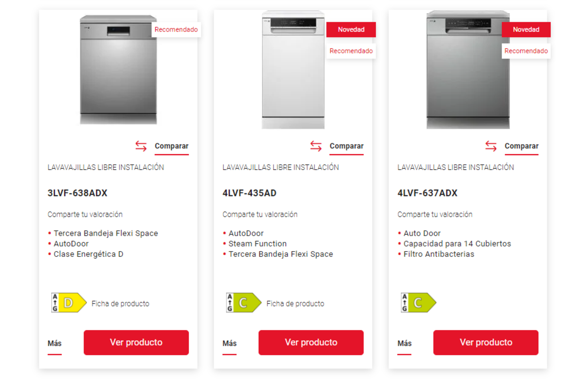
Task: Click the white 4LVF-435AD dishwasher image
Action: [293, 70]
